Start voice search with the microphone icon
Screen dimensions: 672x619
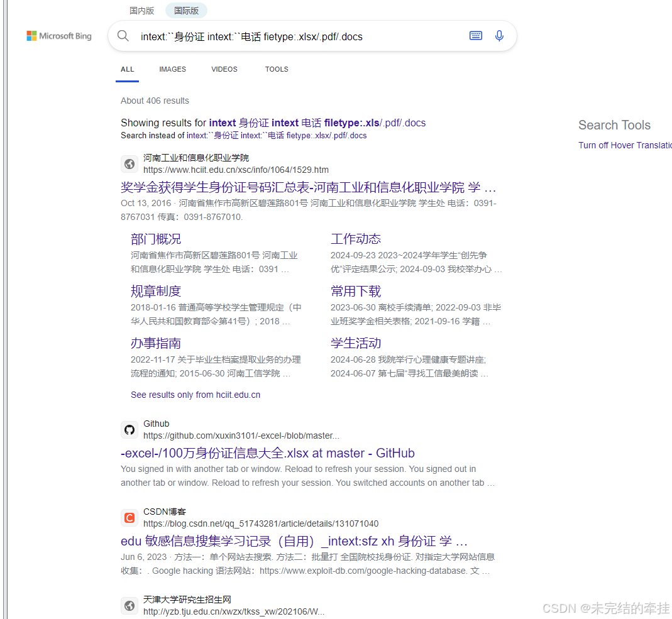click(499, 36)
